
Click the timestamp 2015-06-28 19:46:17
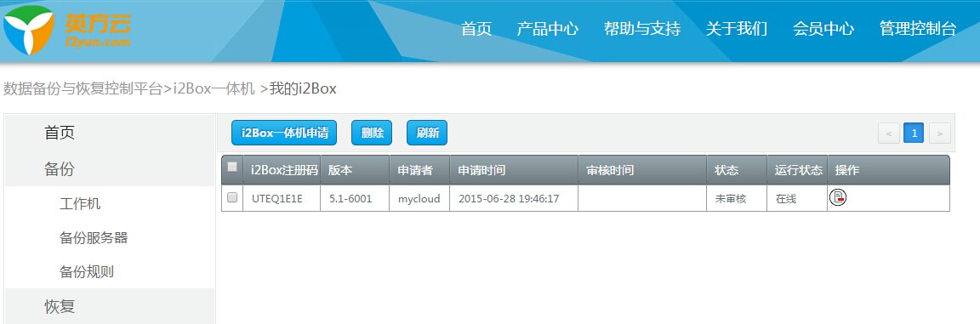[x=509, y=199]
